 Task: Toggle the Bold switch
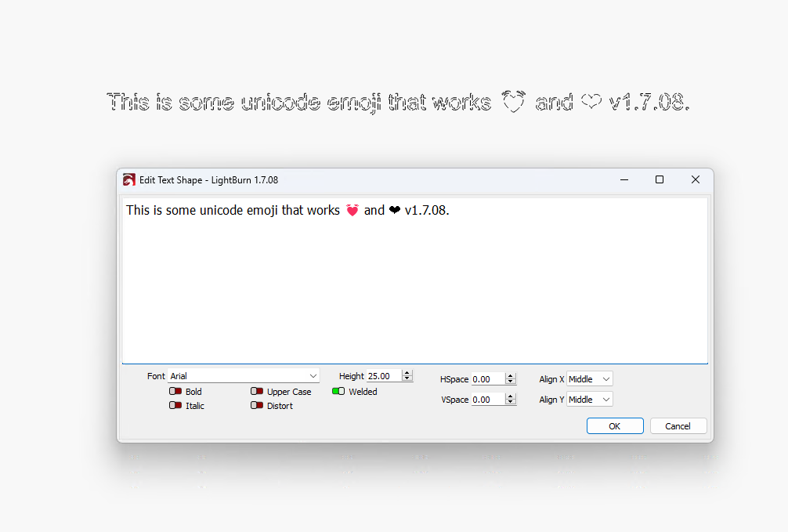[x=175, y=391]
